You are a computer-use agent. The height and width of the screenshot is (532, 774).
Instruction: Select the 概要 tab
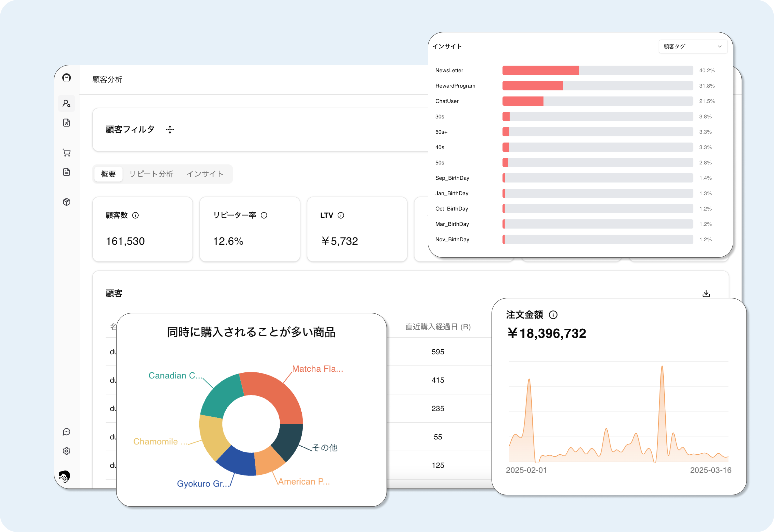[x=108, y=174]
